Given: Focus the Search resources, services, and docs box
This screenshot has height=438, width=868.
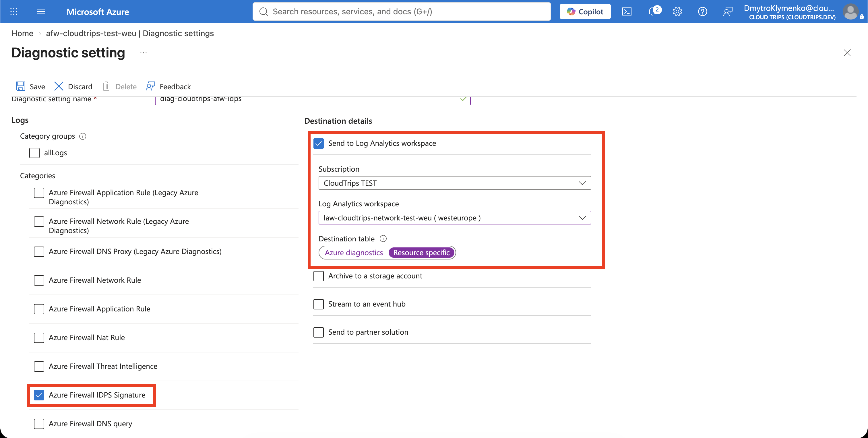Looking at the screenshot, I should [x=402, y=12].
